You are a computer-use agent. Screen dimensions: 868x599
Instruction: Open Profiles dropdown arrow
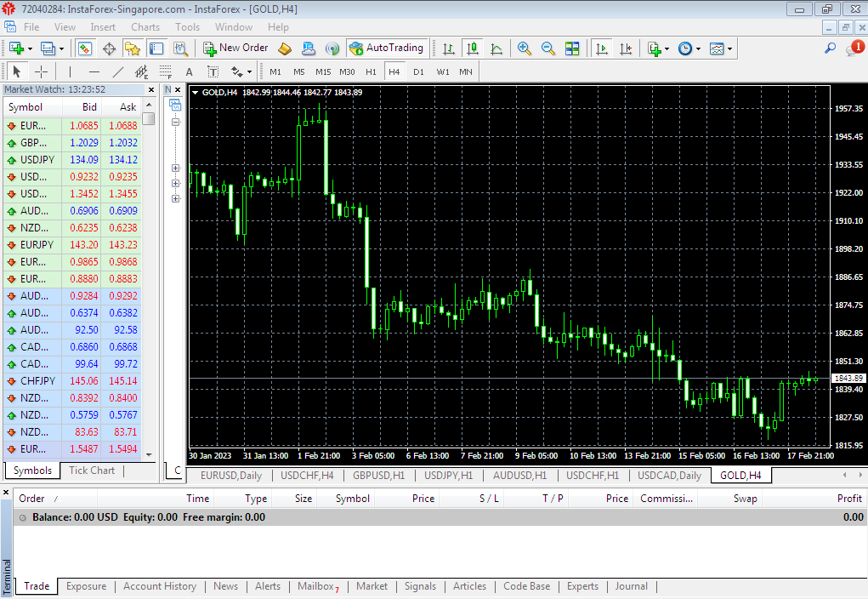coord(61,48)
